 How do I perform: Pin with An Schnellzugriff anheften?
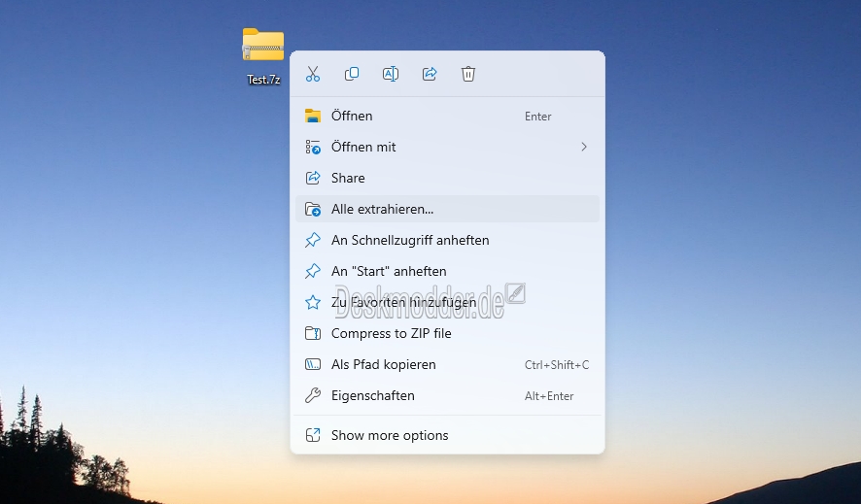click(448, 240)
